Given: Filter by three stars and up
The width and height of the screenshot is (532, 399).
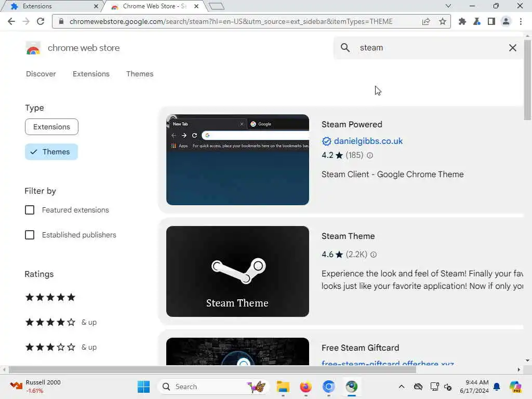Looking at the screenshot, I should click(61, 347).
